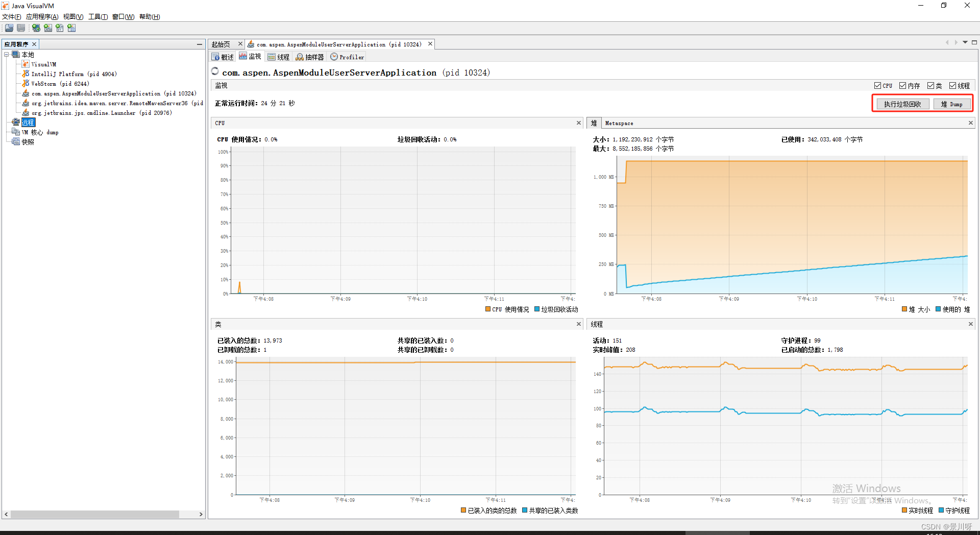Click the 已装入的类的总数 orange legend swatch
Viewport: 980px width, 535px height.
463,510
